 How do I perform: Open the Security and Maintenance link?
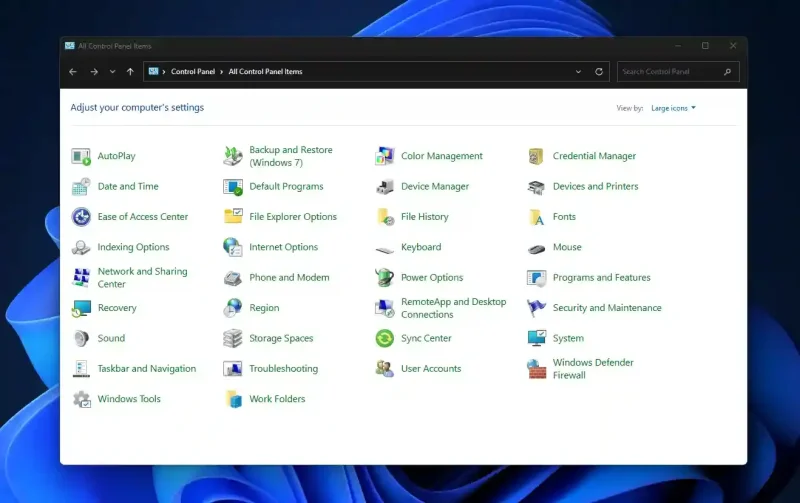click(x=607, y=308)
